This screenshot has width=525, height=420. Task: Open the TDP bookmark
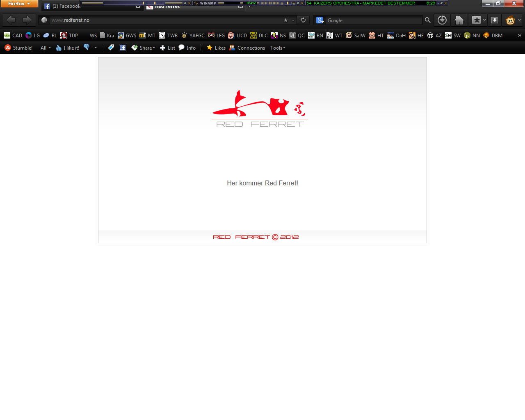pos(69,36)
